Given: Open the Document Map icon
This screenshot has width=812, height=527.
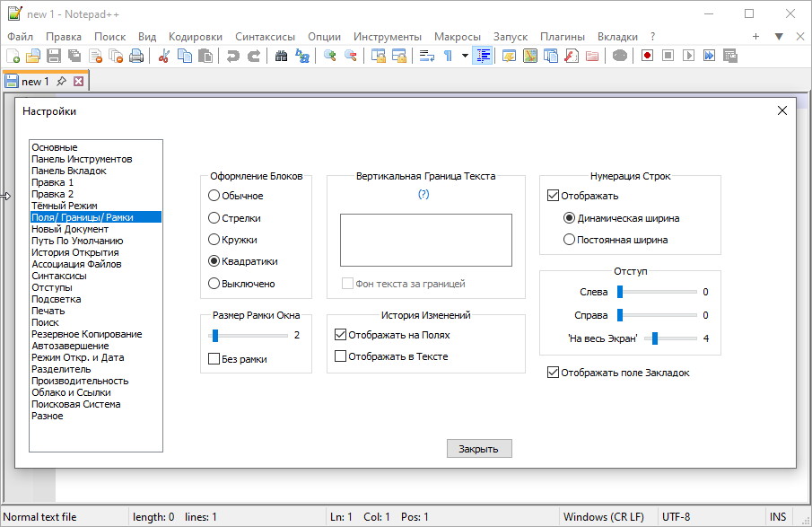Looking at the screenshot, I should pos(529,56).
